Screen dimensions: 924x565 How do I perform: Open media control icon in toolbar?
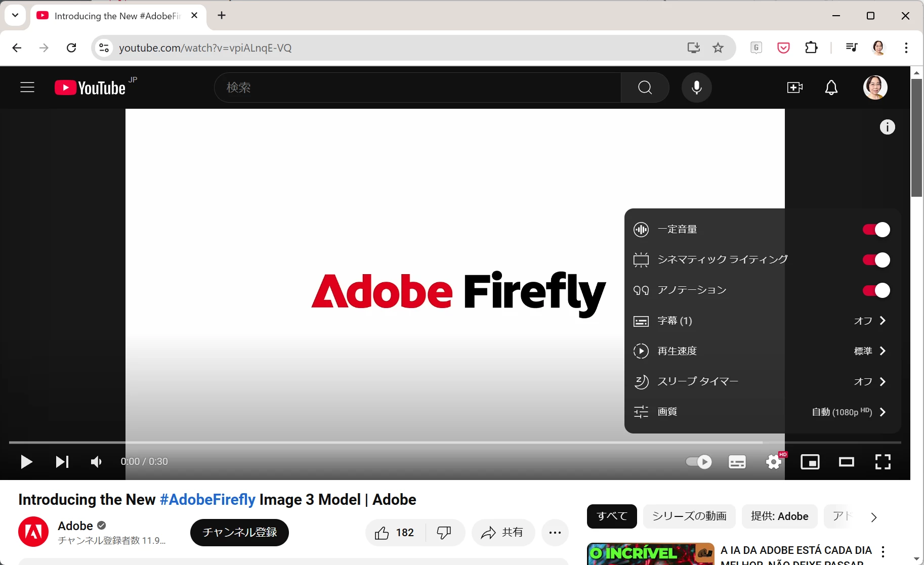coord(852,48)
